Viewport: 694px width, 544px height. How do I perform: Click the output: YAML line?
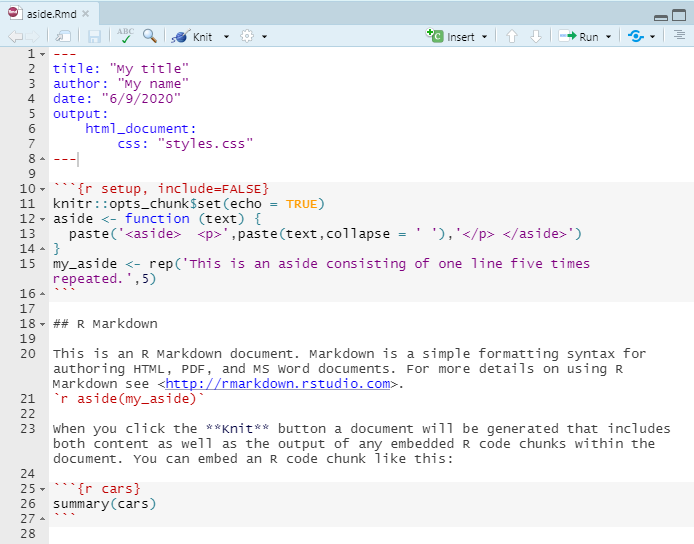81,114
